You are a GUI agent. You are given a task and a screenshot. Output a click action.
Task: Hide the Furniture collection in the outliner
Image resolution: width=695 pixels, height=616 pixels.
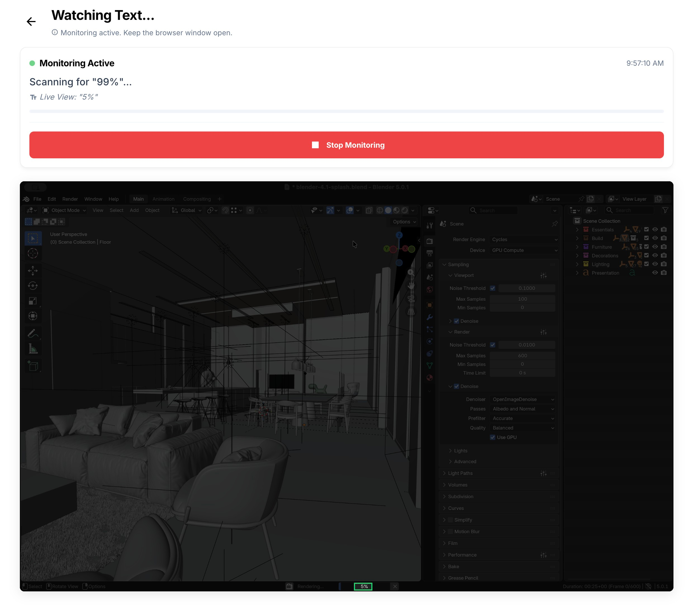(x=655, y=247)
